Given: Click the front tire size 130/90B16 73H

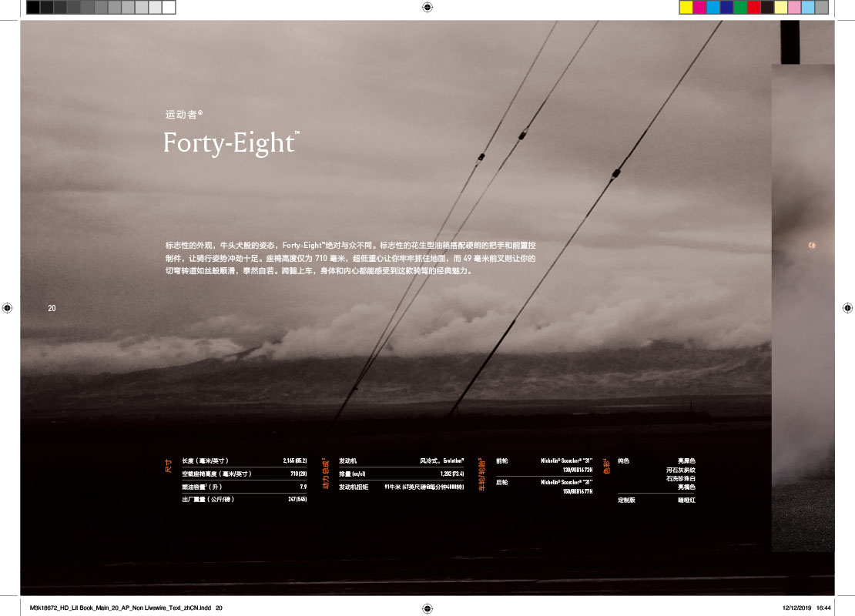Looking at the screenshot, I should point(578,470).
